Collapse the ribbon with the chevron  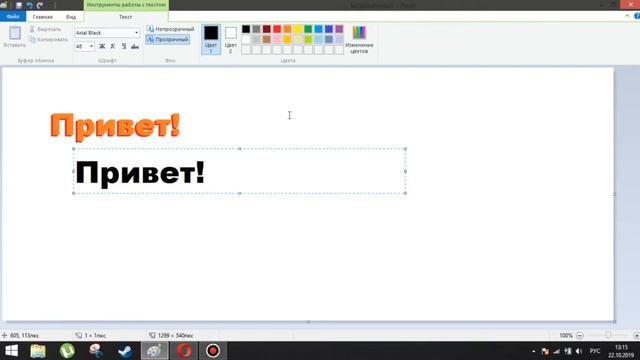(x=627, y=16)
